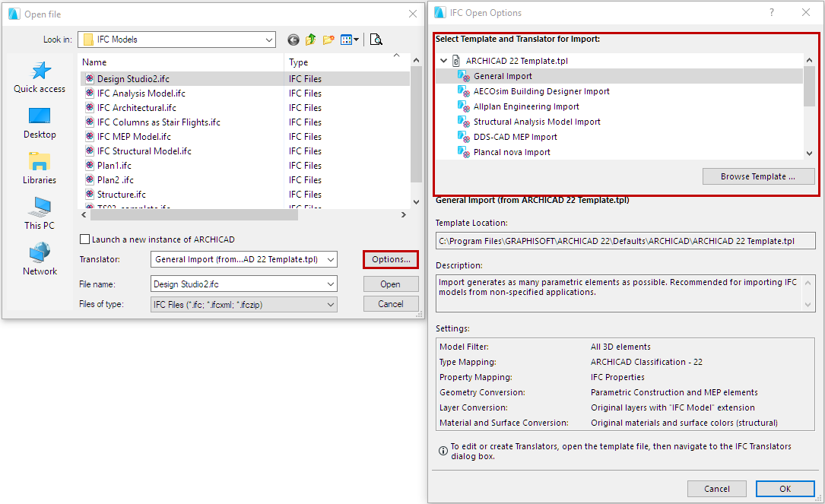This screenshot has width=825, height=504.
Task: Click the AECOsim Building Designer Import icon
Action: pos(464,91)
